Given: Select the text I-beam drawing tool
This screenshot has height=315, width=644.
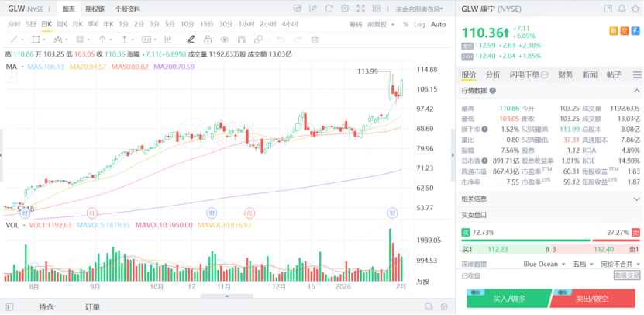Looking at the screenshot, I should [x=124, y=40].
